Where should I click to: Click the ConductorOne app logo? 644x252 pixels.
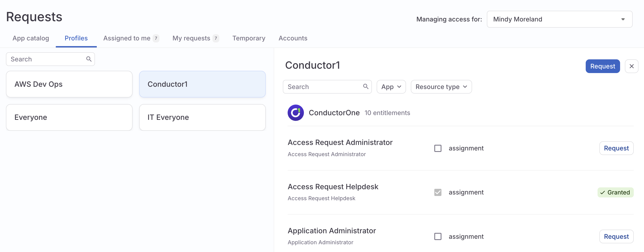[x=296, y=113]
